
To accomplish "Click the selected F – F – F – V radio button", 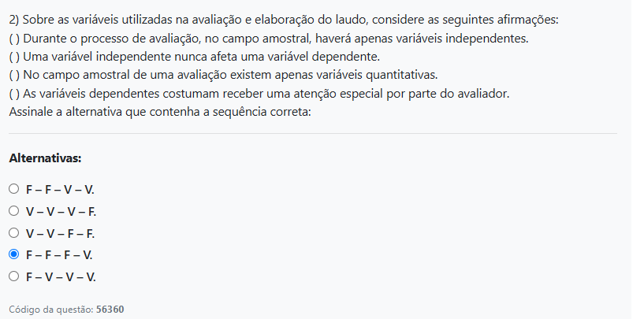I will point(14,254).
